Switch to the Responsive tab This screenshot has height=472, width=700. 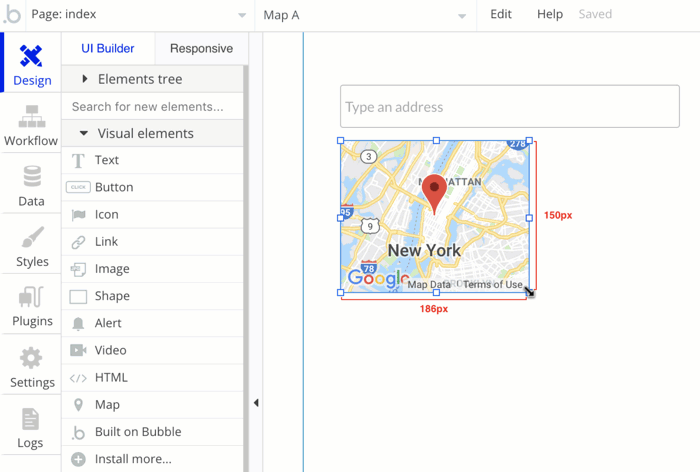201,48
